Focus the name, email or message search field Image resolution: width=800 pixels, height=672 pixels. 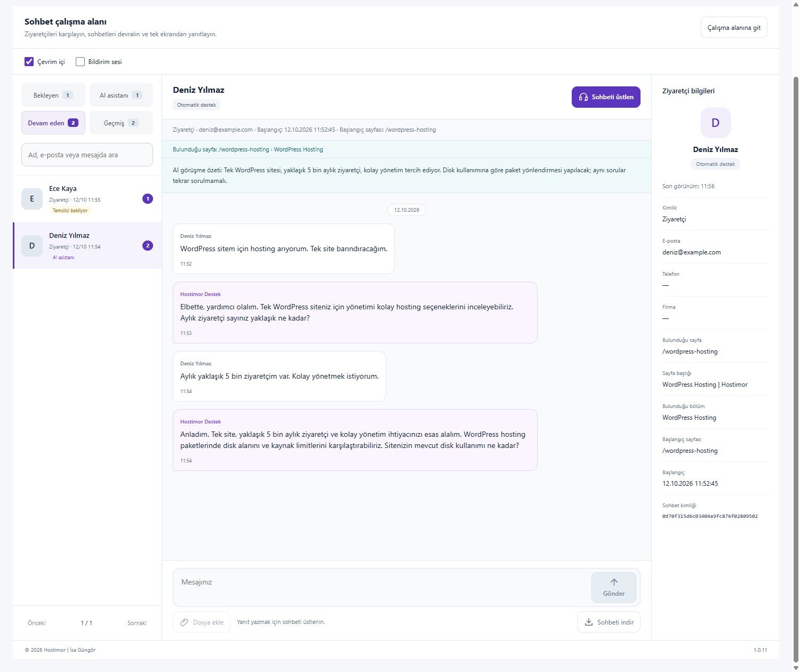[87, 155]
